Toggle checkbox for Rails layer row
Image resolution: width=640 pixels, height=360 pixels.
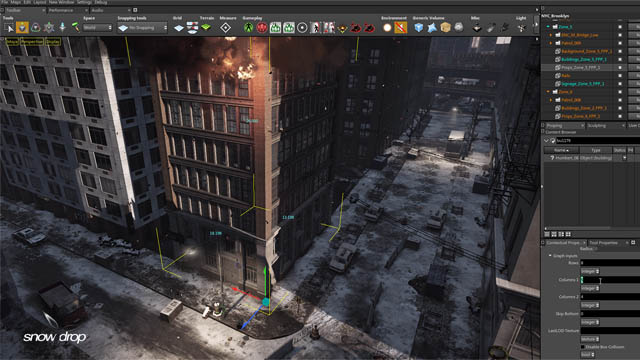pyautogui.click(x=620, y=76)
